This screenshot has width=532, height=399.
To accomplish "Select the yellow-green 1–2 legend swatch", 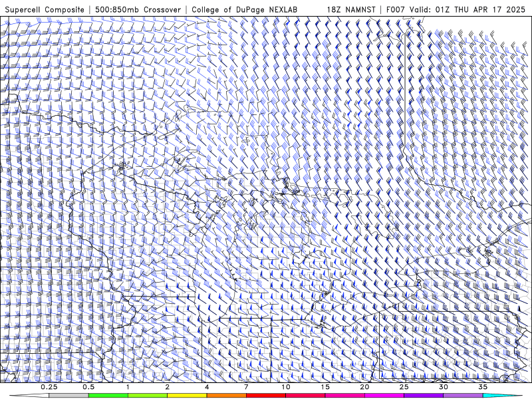I will (148, 396).
